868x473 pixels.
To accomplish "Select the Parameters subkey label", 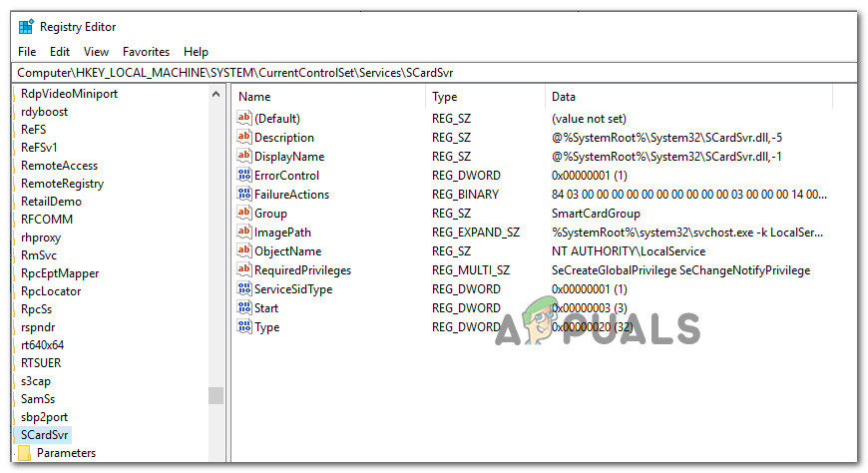I will click(x=67, y=453).
